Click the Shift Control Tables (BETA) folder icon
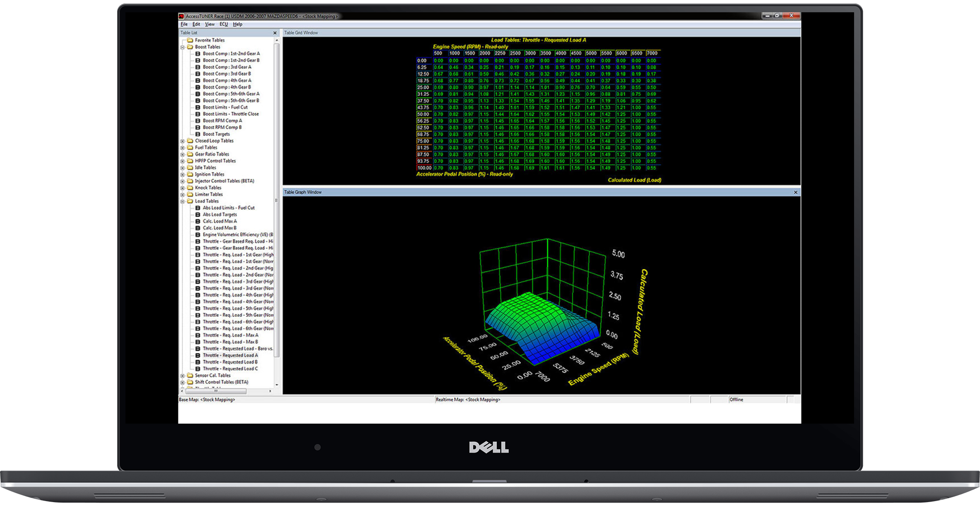Screen dimensions: 980x506 tap(190, 382)
